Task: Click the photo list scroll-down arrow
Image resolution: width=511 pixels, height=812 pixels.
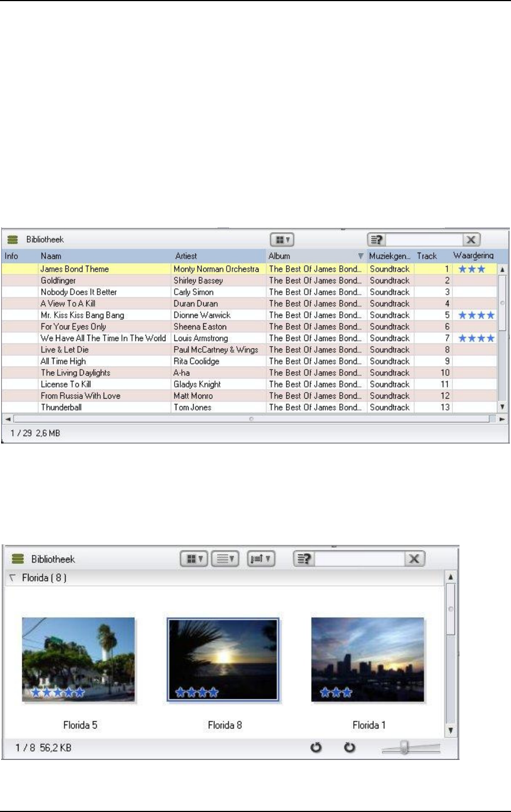Action: pos(451,731)
